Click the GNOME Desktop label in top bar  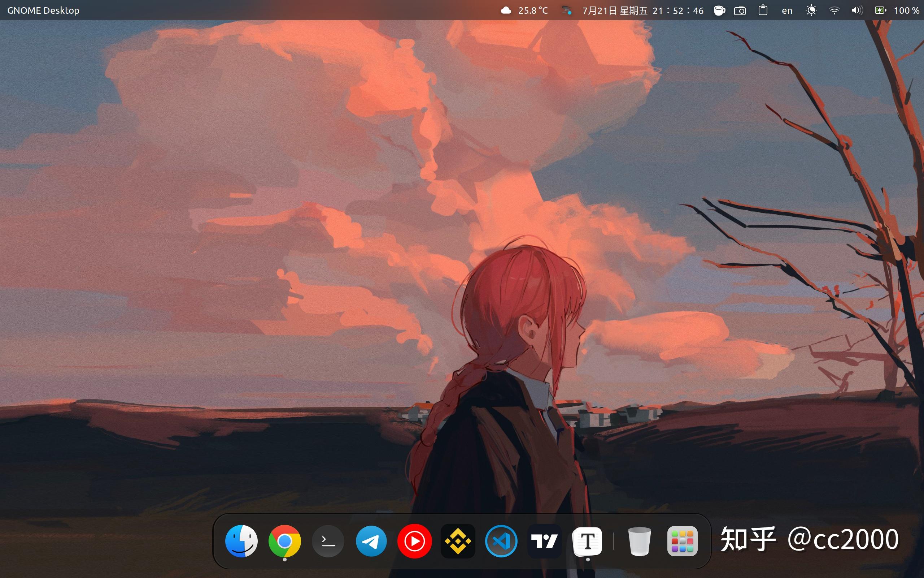44,10
